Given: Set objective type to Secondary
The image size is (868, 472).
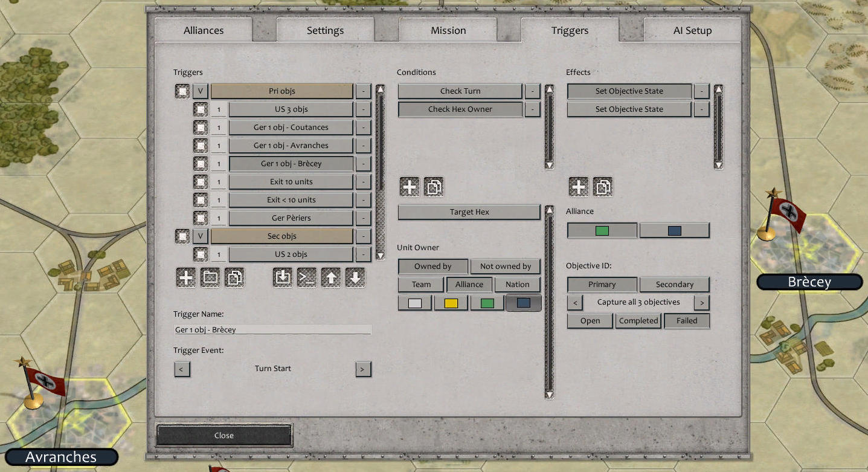Looking at the screenshot, I should pos(675,285).
